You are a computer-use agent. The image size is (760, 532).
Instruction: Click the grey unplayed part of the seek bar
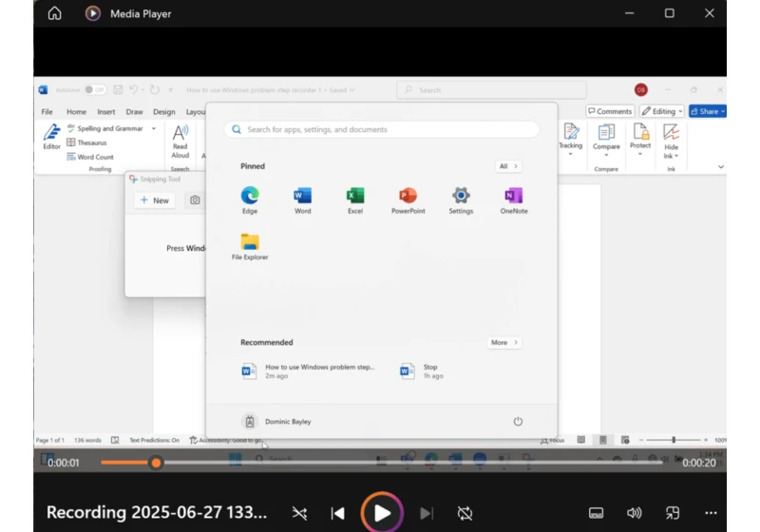click(x=412, y=463)
